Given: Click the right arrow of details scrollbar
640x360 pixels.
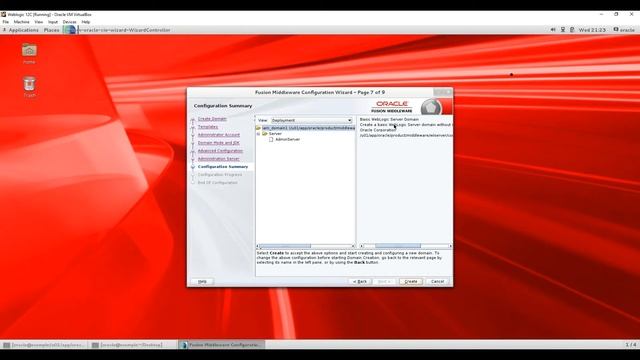Looking at the screenshot, I should pyautogui.click(x=450, y=246).
